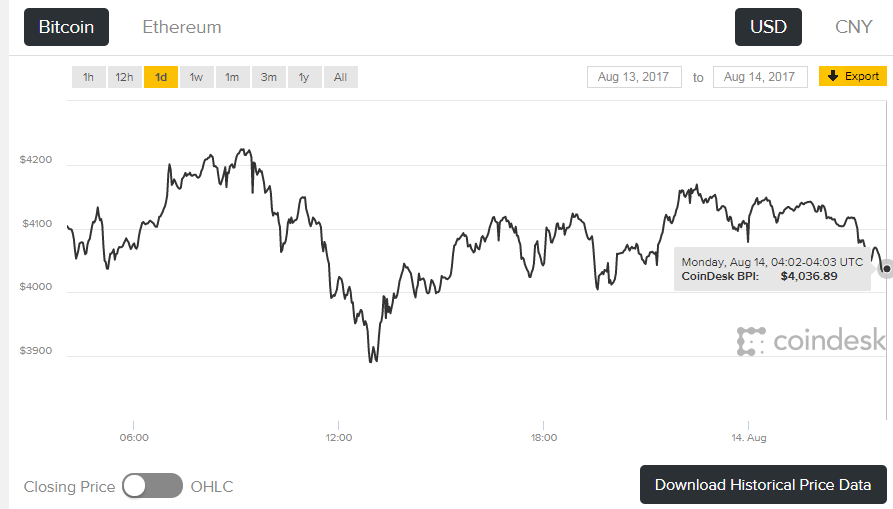
Task: Choose the 1w time range
Action: (196, 77)
